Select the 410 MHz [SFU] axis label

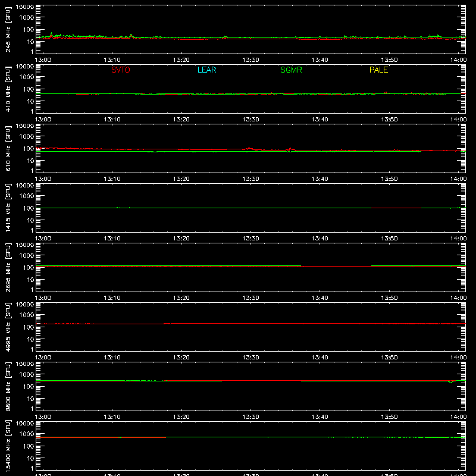click(8, 89)
